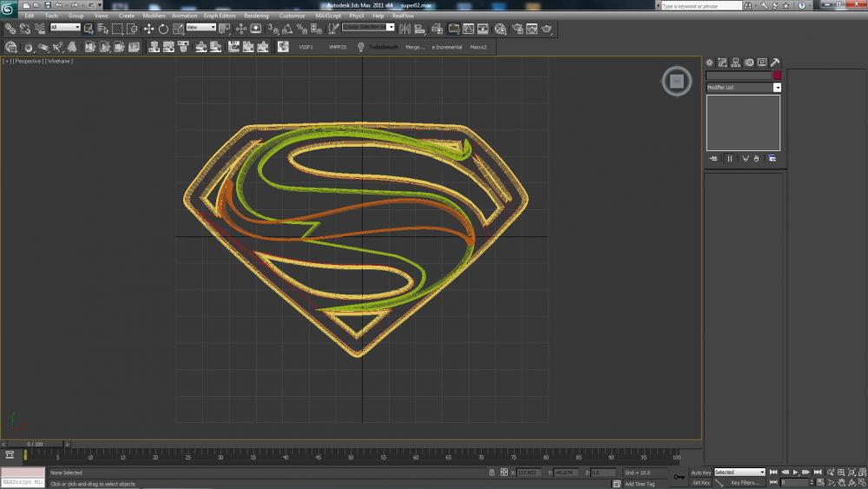Click the Merge... toolbar button
868x489 pixels.
coord(415,47)
